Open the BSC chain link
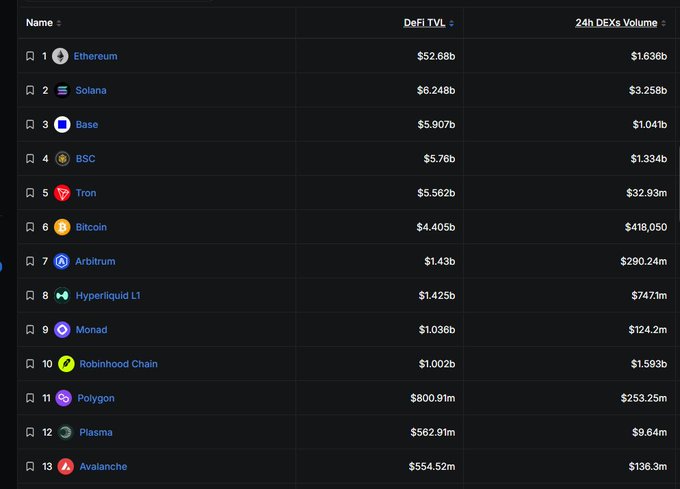680x489 pixels. 85,159
